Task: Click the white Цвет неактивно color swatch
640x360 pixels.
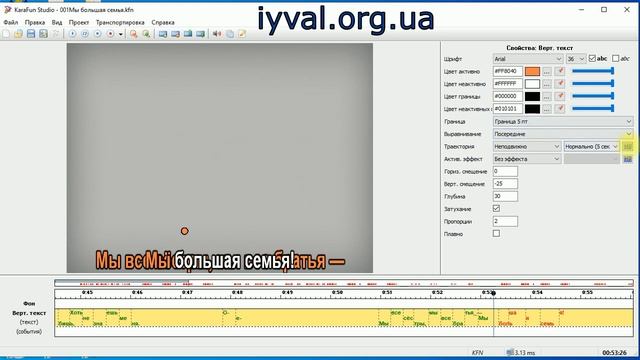Action: tap(532, 84)
